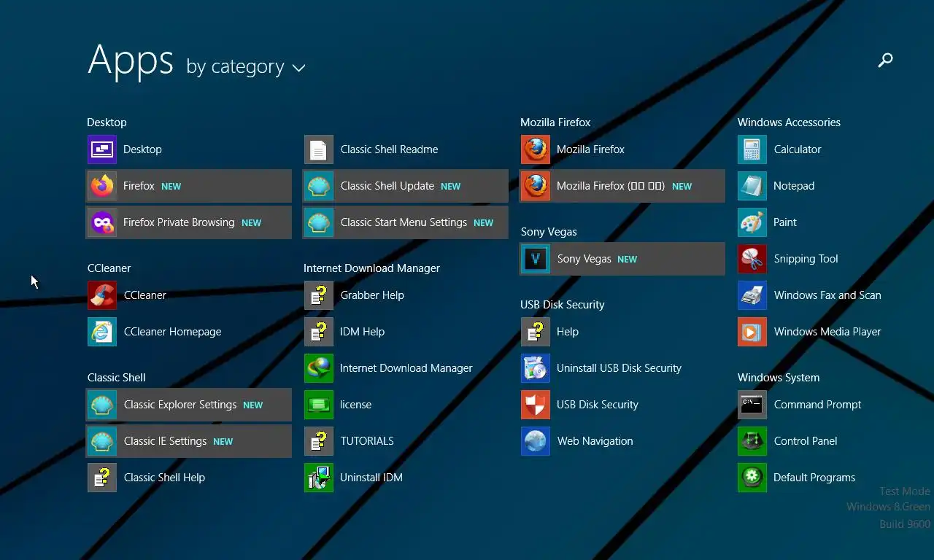Launch the Snipping Tool icon
Image resolution: width=934 pixels, height=560 pixels.
(x=752, y=259)
